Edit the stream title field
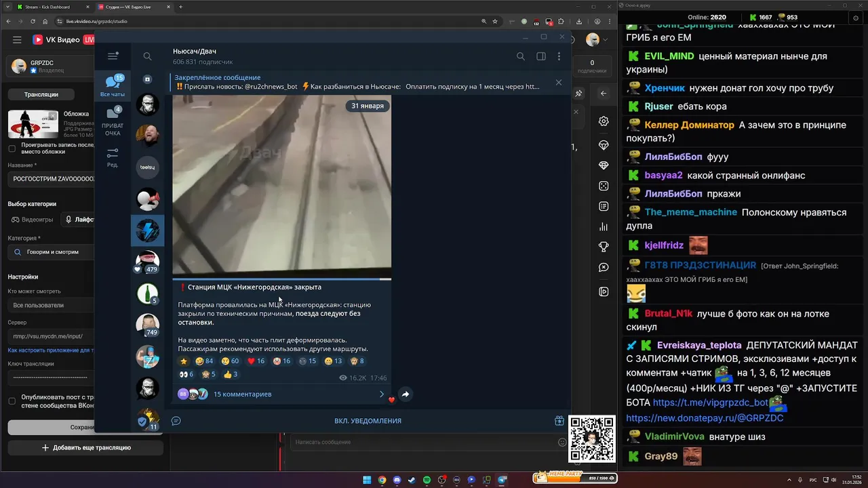Screen dimensions: 868x488 (52, 179)
